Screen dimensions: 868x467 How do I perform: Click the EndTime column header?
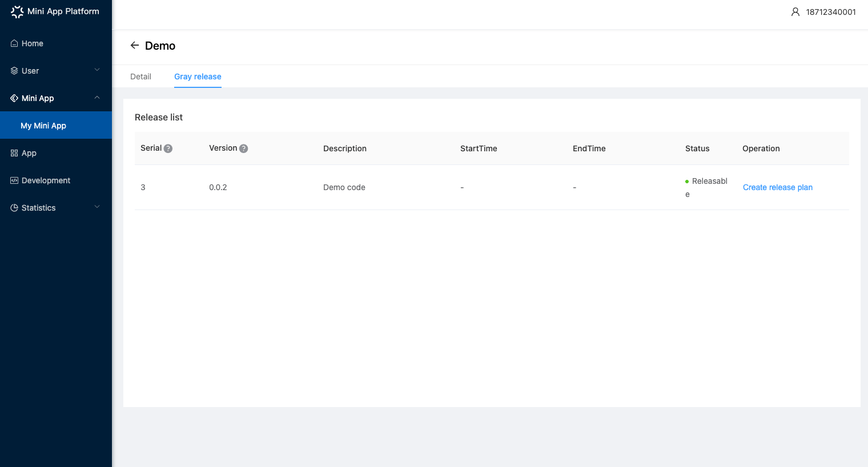589,148
